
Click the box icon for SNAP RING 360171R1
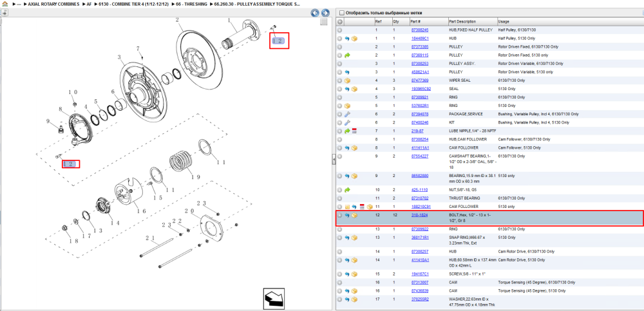(x=354, y=238)
